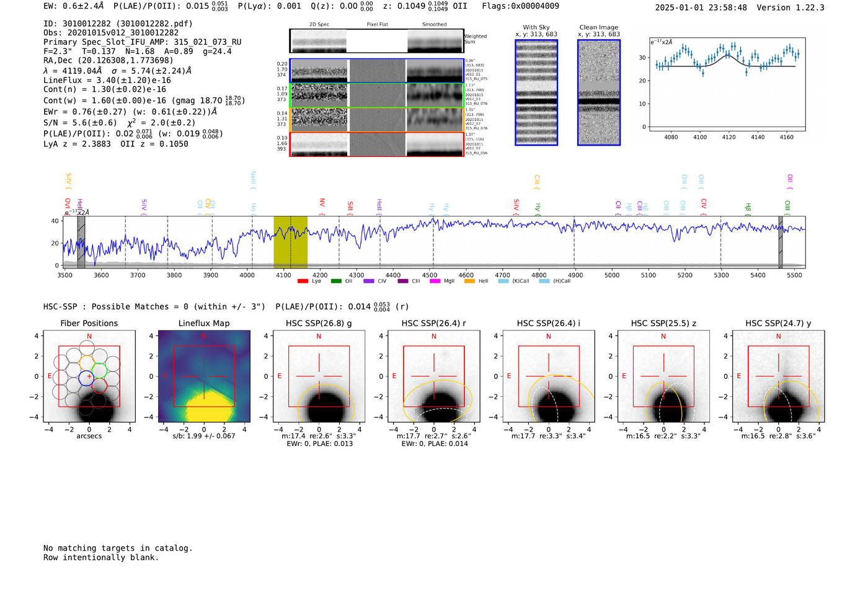Screen dimensions: 868x591
Task: Click the red Lyα legend swatch
Action: click(303, 281)
